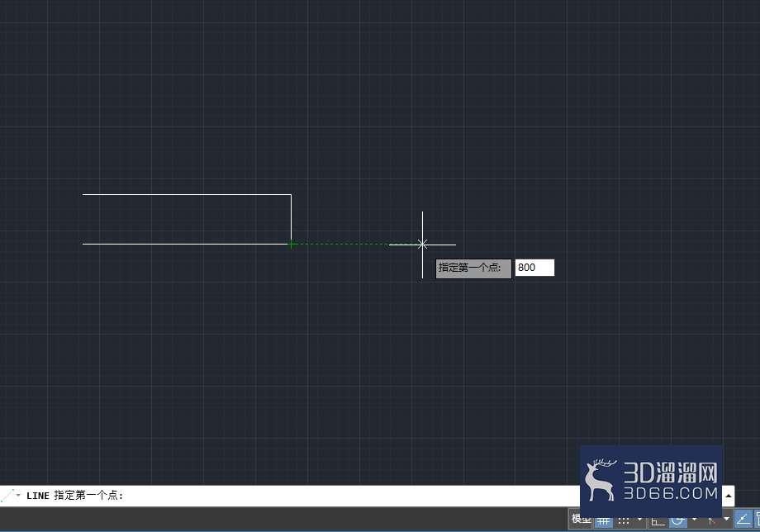Open the isometric drafting plane dropdown arrow
This screenshot has width=760, height=532.
(727, 520)
